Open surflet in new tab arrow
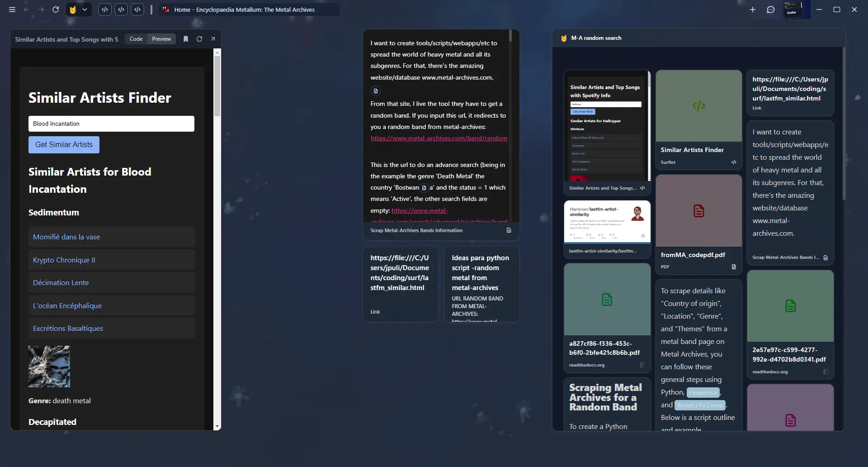868x467 pixels. [x=213, y=39]
